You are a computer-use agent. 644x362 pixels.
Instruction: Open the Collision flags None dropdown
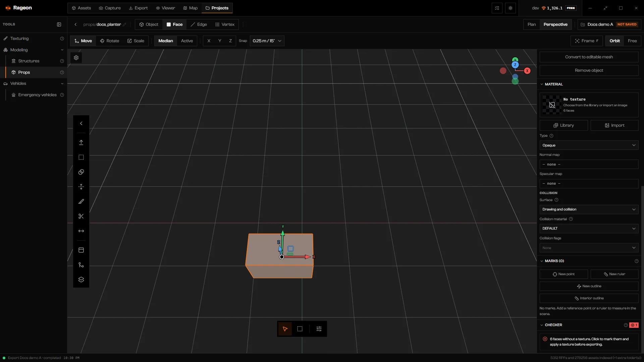[589, 248]
